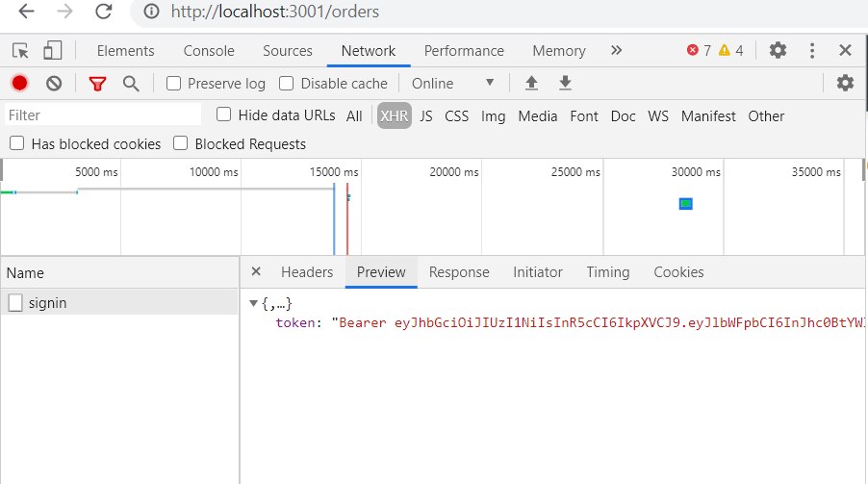The height and width of the screenshot is (484, 868).
Task: Collapse the JSON object disclosure triangle
Action: pos(253,303)
